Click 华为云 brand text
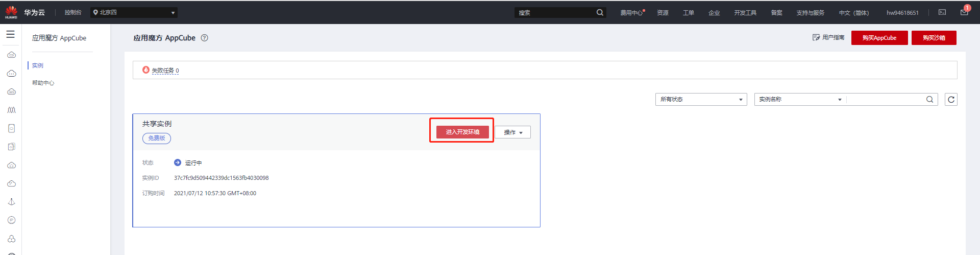The image size is (980, 255). click(34, 12)
